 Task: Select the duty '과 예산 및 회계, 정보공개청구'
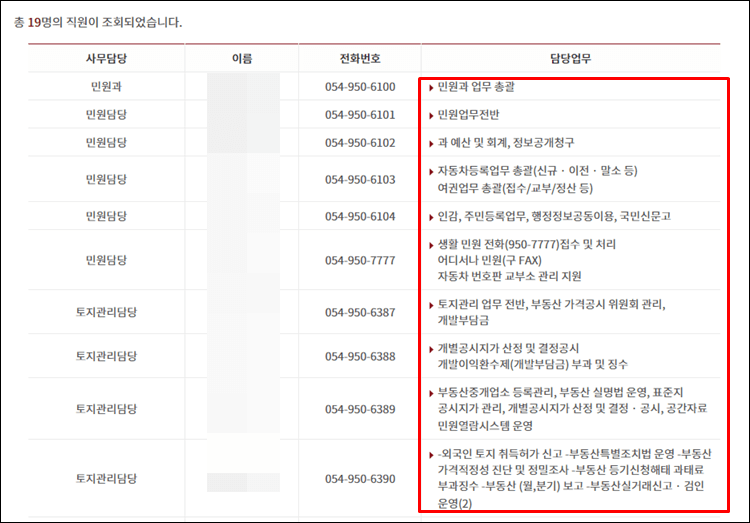click(506, 143)
